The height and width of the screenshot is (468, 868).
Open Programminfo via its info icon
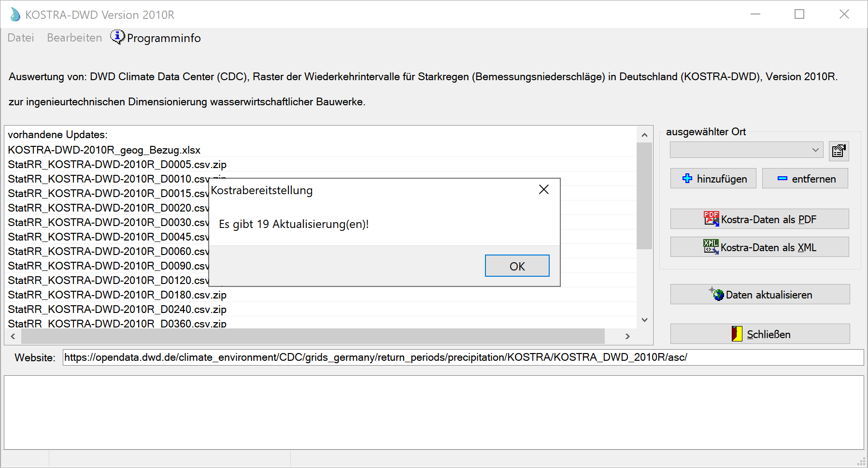[x=117, y=37]
